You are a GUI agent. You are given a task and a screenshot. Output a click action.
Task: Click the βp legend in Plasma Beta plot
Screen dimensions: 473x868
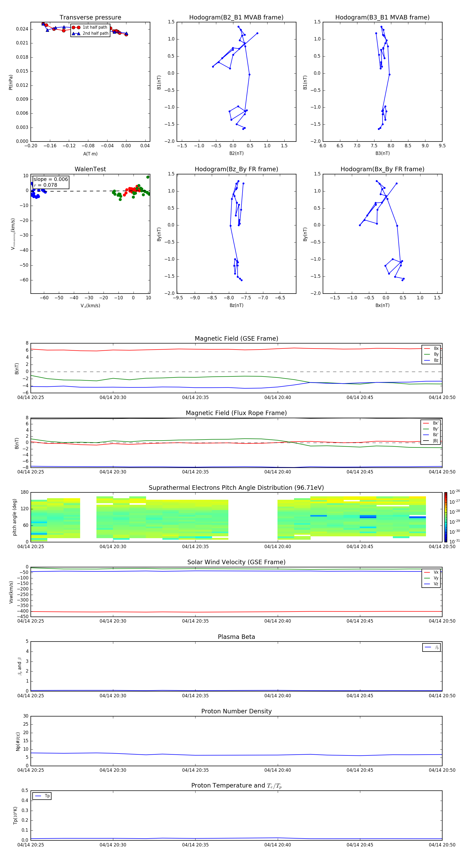[x=431, y=647]
